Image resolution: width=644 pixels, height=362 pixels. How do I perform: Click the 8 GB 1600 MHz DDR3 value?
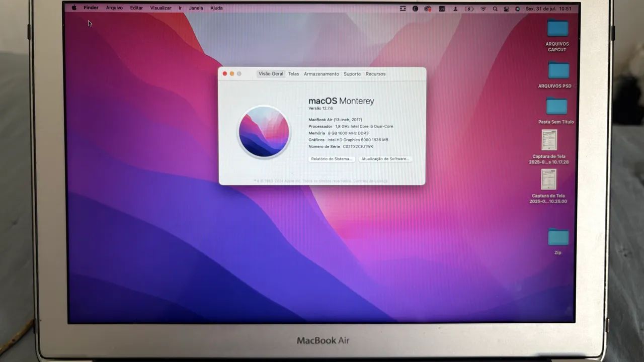click(x=348, y=133)
